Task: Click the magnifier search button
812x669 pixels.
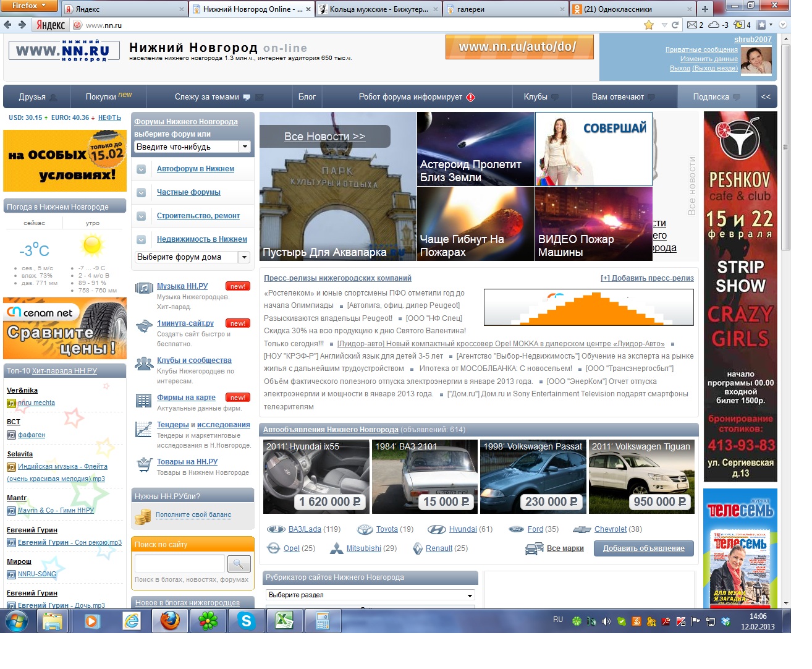Action: point(239,563)
